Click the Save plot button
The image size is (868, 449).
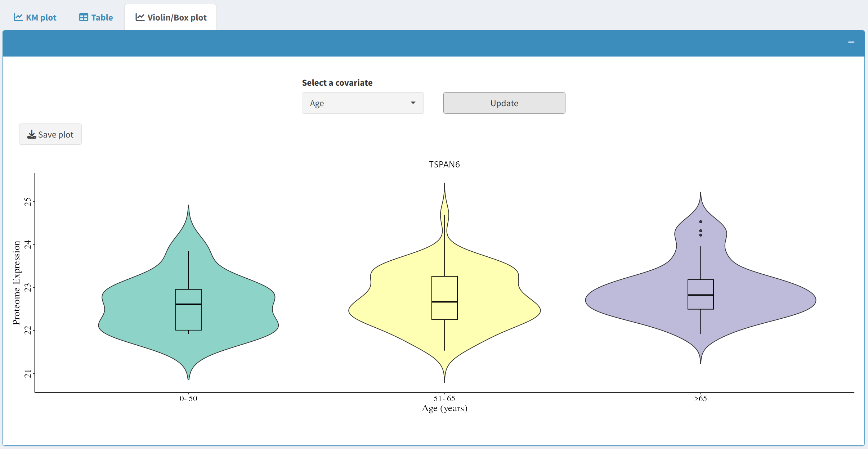(x=50, y=134)
